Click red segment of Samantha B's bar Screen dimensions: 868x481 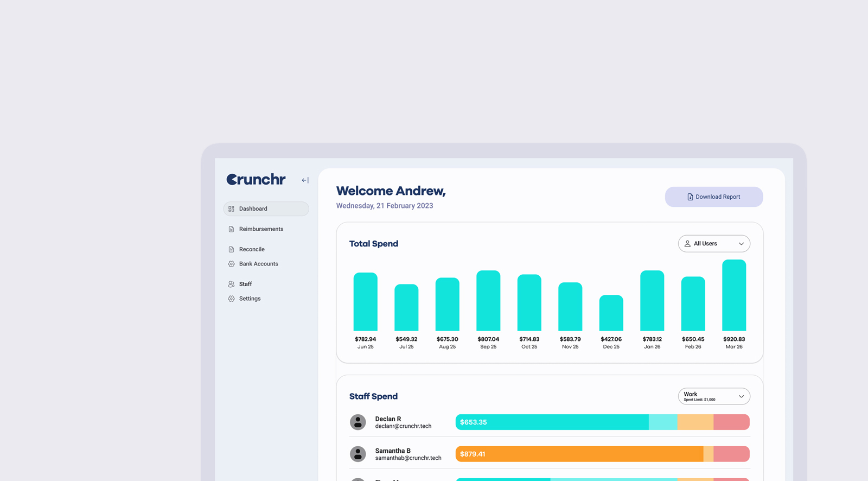[x=731, y=454]
